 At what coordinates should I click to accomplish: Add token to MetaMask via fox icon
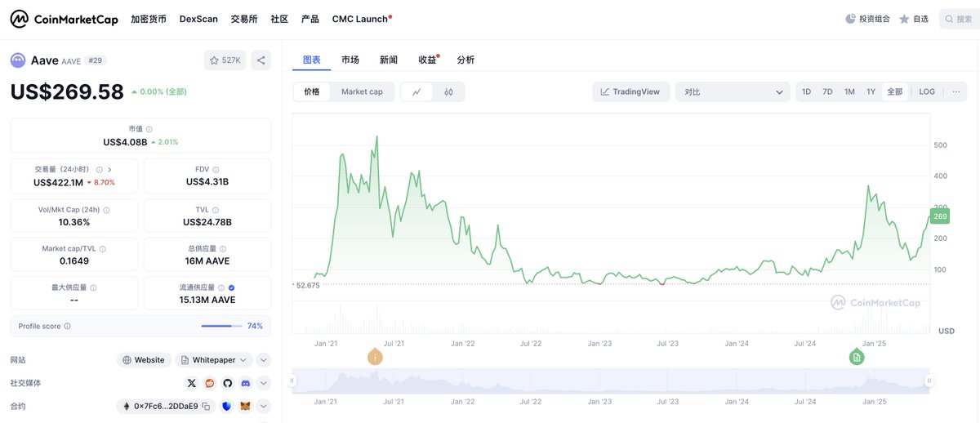click(x=245, y=406)
